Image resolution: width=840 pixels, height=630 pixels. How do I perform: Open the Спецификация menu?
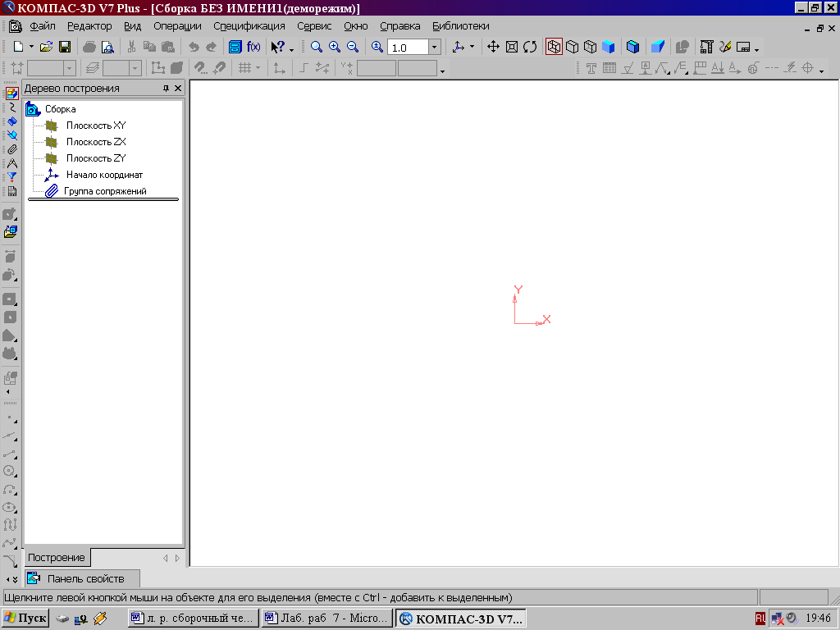pos(249,26)
